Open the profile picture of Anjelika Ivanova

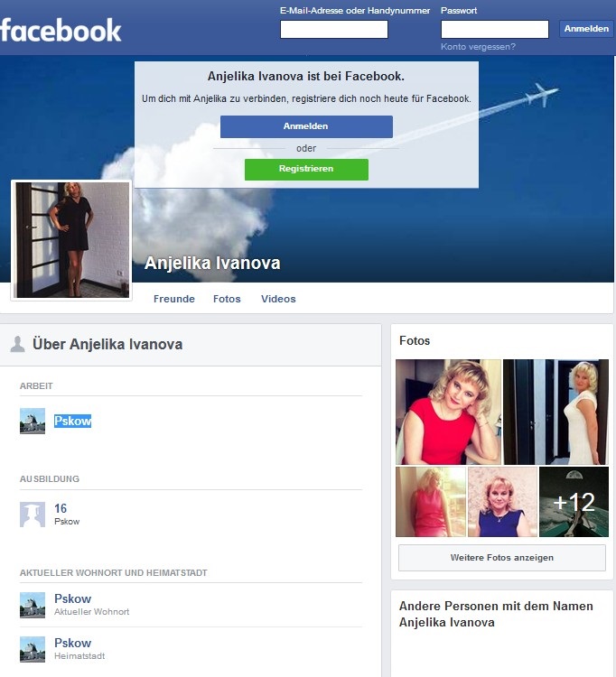(71, 240)
